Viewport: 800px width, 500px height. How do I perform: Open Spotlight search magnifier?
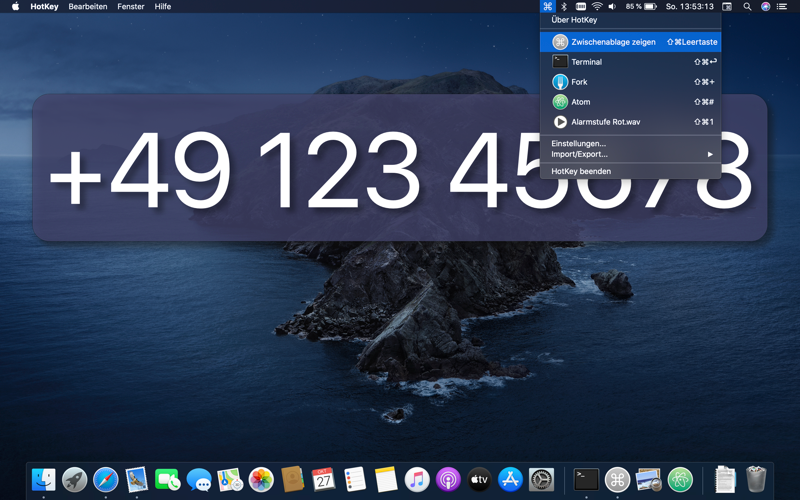pos(747,7)
